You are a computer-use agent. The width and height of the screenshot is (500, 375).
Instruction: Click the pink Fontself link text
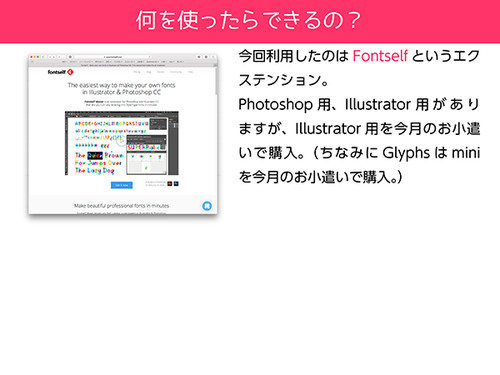point(380,56)
